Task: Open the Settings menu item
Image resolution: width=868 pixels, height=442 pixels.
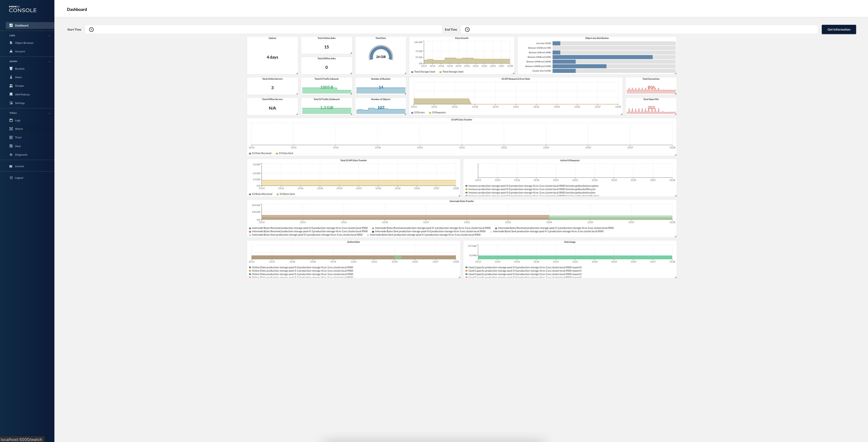Action: (x=20, y=103)
